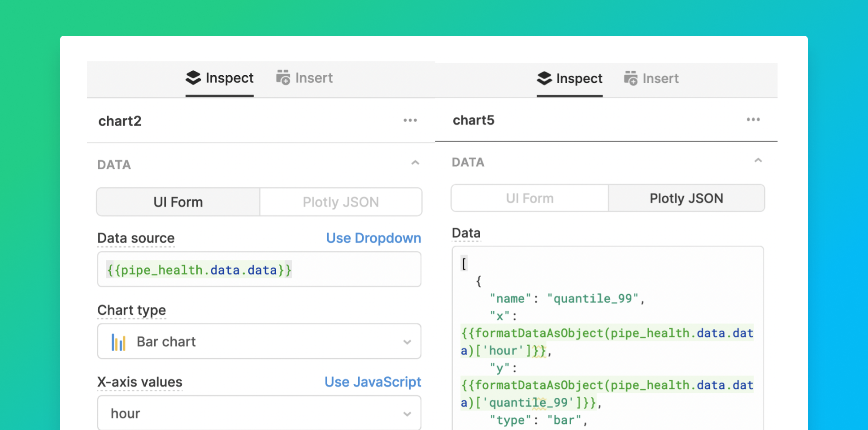Click the Inspect layers icon in chart5 panel
The height and width of the screenshot is (430, 868).
click(544, 78)
